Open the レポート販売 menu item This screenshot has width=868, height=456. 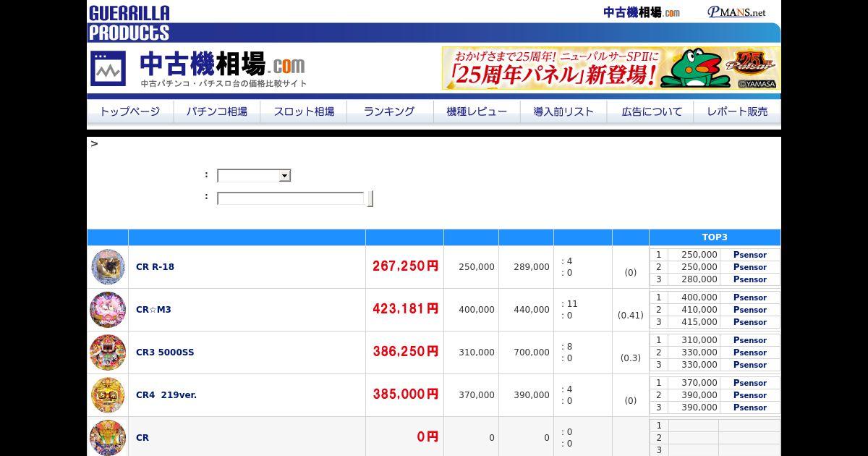point(737,111)
